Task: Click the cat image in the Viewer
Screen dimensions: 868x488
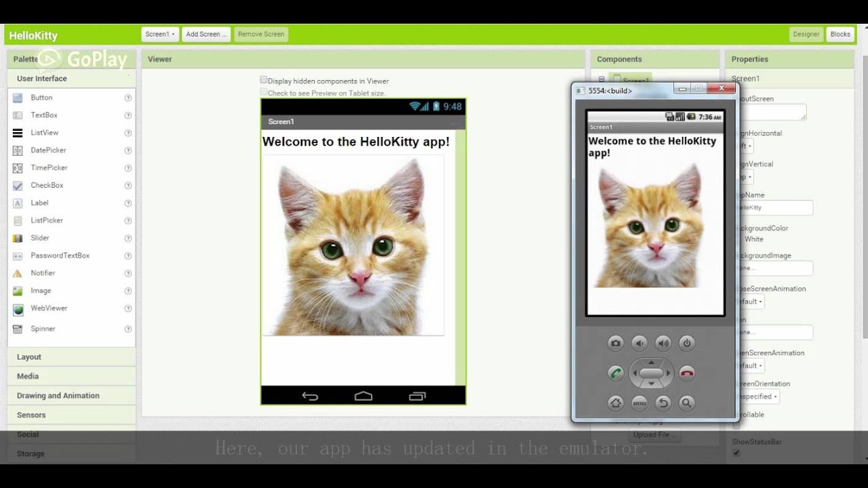Action: [353, 245]
